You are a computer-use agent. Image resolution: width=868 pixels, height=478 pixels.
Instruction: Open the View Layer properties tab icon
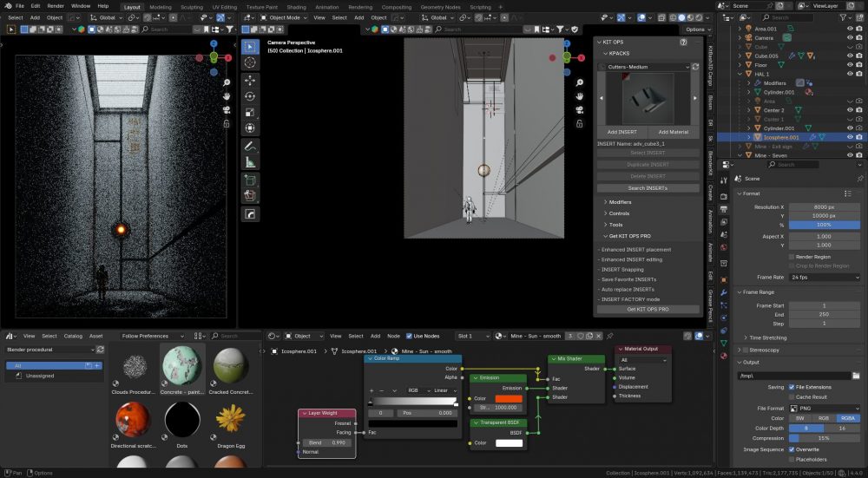coord(724,224)
